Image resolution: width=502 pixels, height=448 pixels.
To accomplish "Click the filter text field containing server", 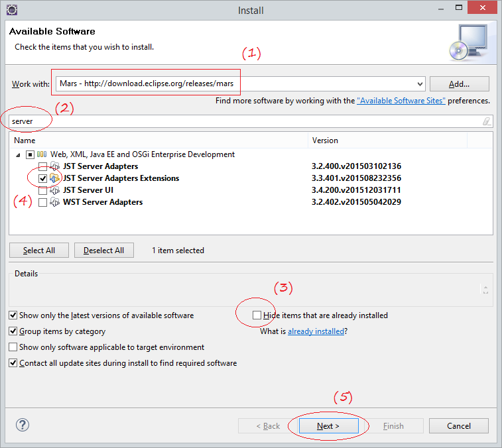I will 251,121.
